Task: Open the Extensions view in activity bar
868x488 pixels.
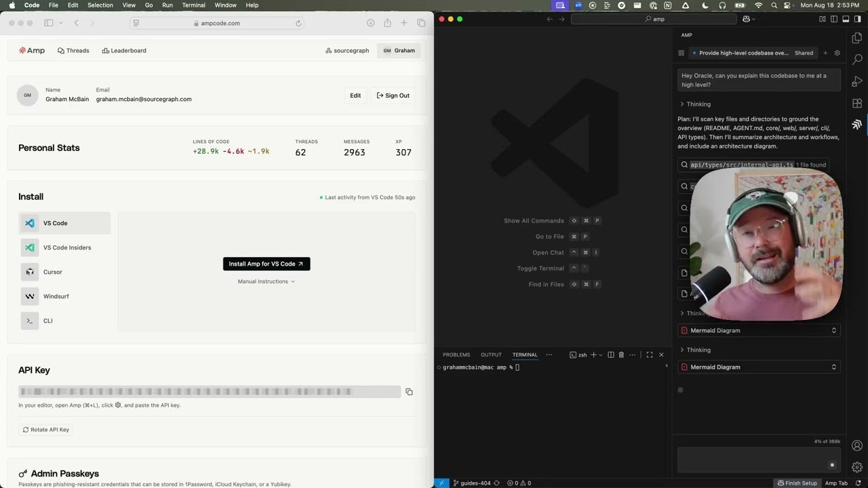Action: click(857, 103)
